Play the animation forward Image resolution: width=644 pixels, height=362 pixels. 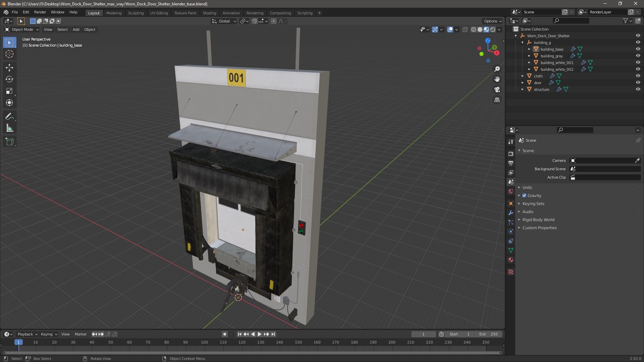[x=259, y=334]
